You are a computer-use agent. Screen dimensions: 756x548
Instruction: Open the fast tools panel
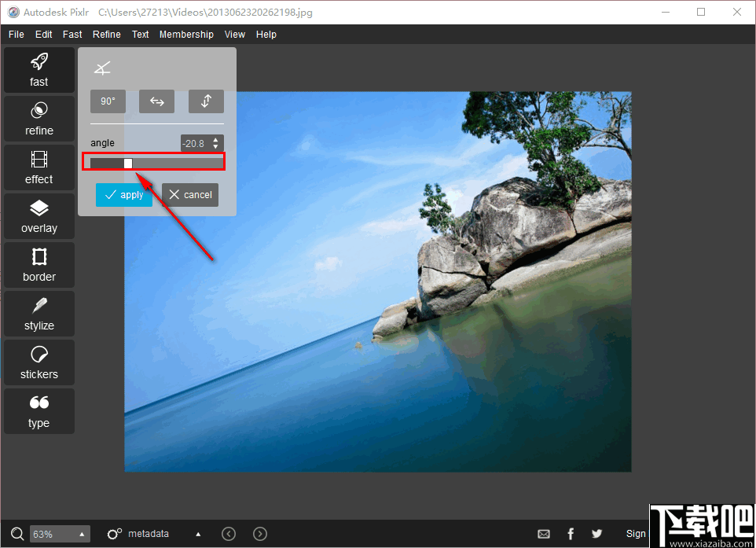click(x=39, y=69)
